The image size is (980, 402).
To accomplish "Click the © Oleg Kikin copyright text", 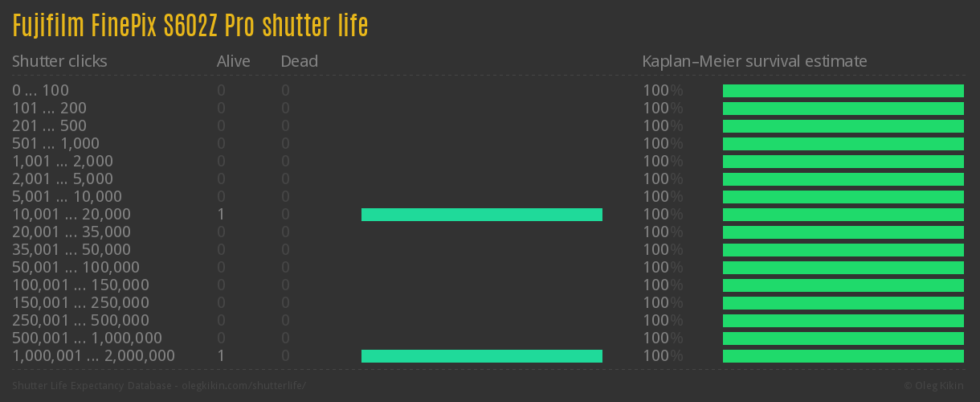I will [935, 386].
